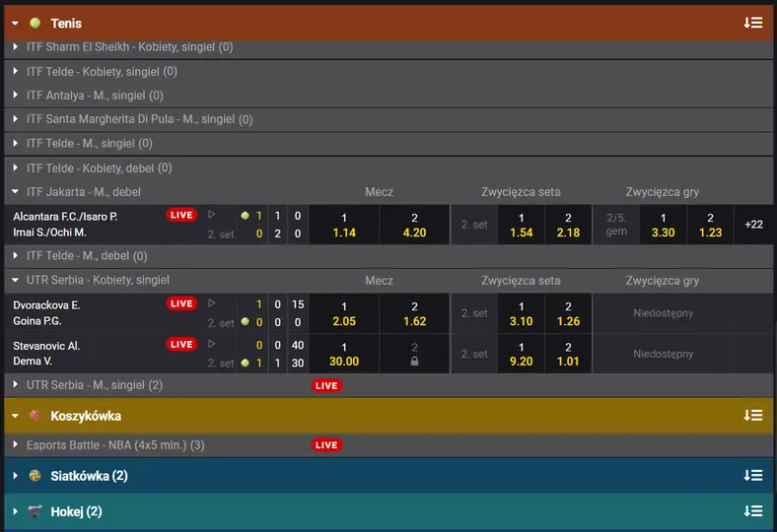Image resolution: width=777 pixels, height=532 pixels.
Task: Open the Alcantara F.C./Isaro P. match details
Action: (x=65, y=216)
